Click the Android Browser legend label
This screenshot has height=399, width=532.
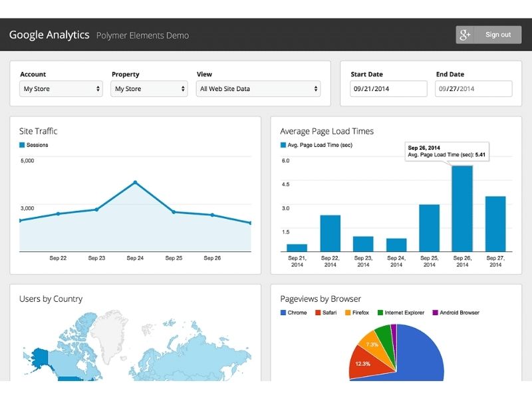pos(460,313)
